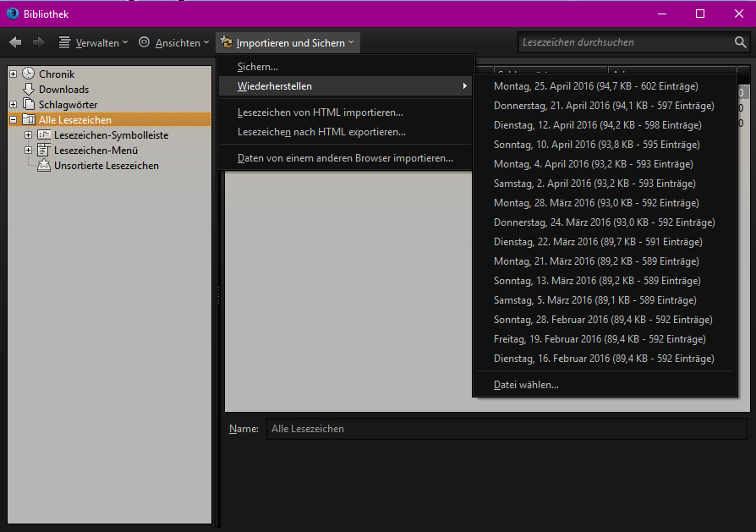Click the Schlagwörter tag icon
The height and width of the screenshot is (532, 756).
[x=29, y=105]
